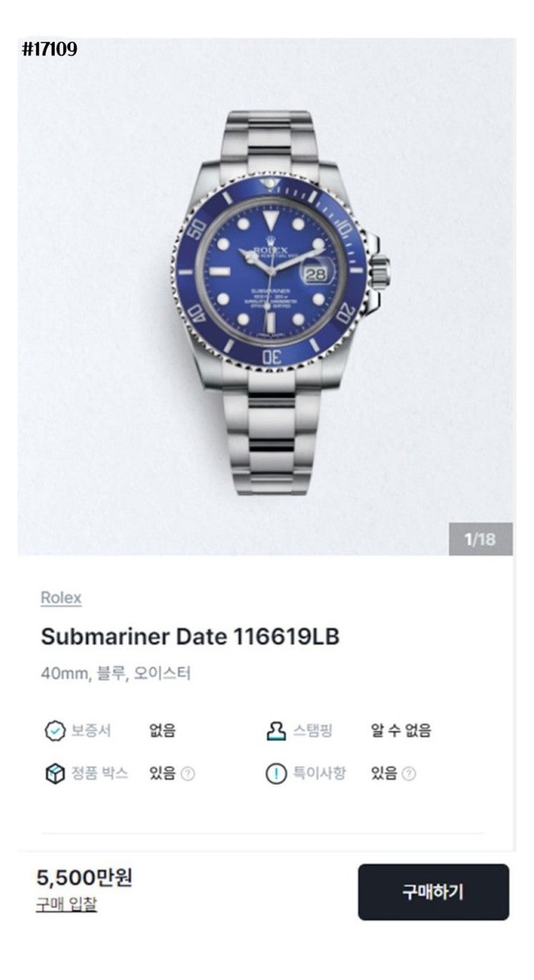Click the 특이사항 label text
The height and width of the screenshot is (980, 534).
pos(320,774)
